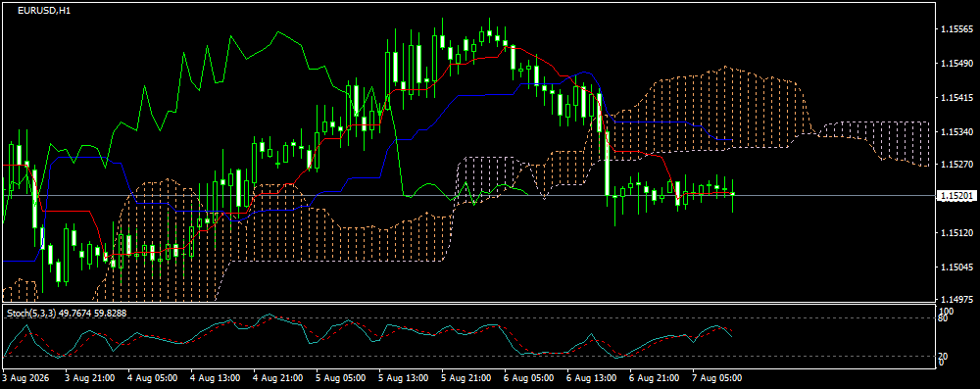Viewport: 980px width, 389px height.
Task: Click the 3 Aug 21:00 time label
Action: (90, 378)
